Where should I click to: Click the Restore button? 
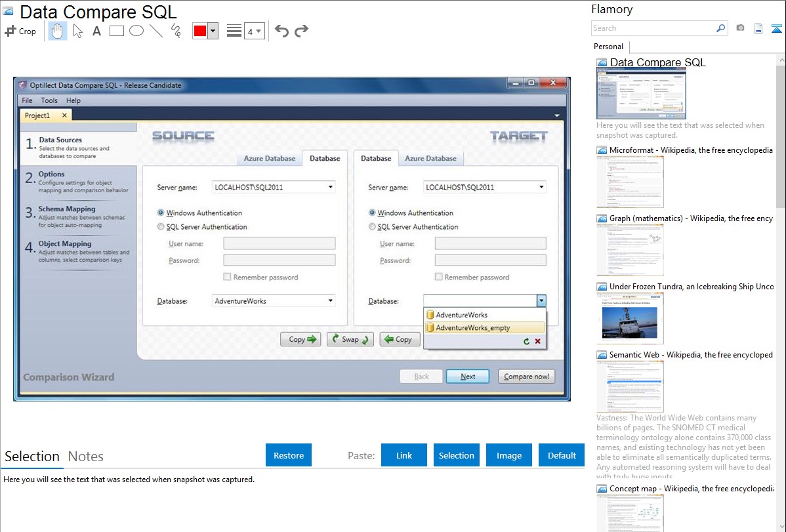(289, 455)
